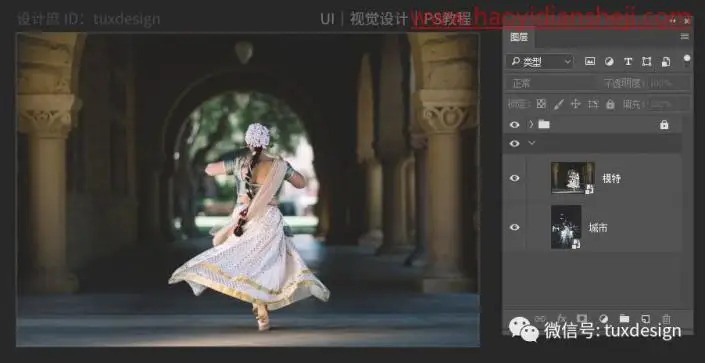This screenshot has height=363, width=705.
Task: Create a new layer from panel footer
Action: tap(645, 318)
